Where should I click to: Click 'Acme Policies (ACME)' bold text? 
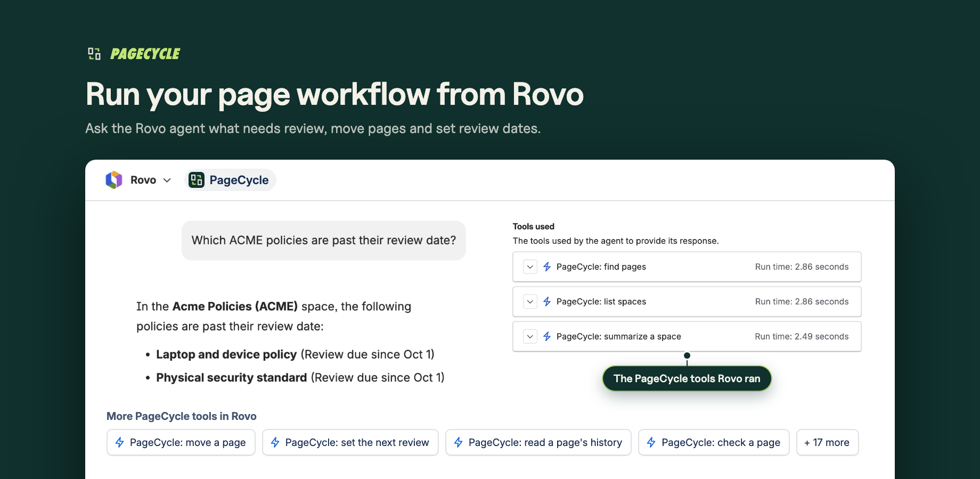[x=235, y=307]
